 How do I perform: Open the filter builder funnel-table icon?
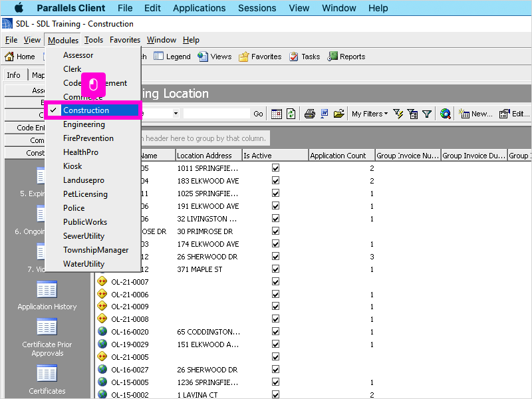(412, 114)
